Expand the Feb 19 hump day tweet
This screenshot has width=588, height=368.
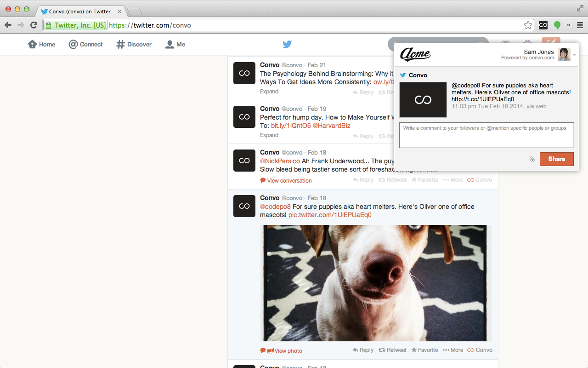point(269,135)
